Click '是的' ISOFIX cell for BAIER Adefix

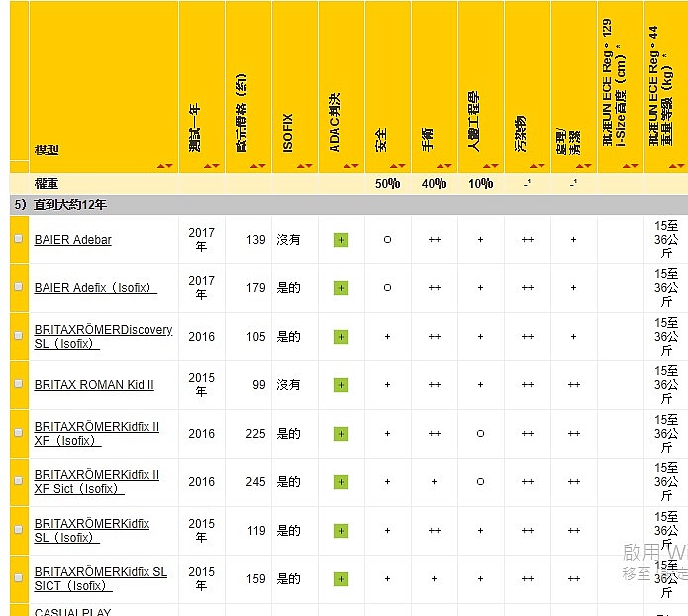pyautogui.click(x=288, y=288)
